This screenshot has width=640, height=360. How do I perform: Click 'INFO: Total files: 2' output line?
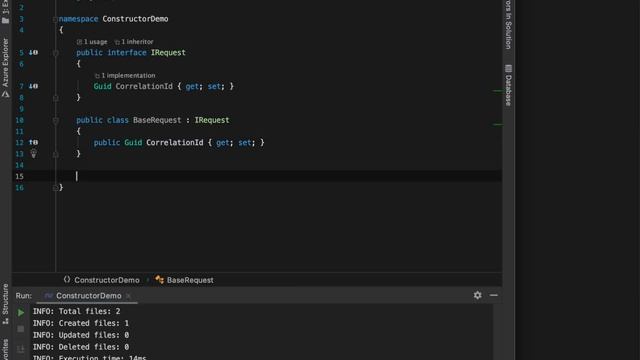tap(77, 311)
